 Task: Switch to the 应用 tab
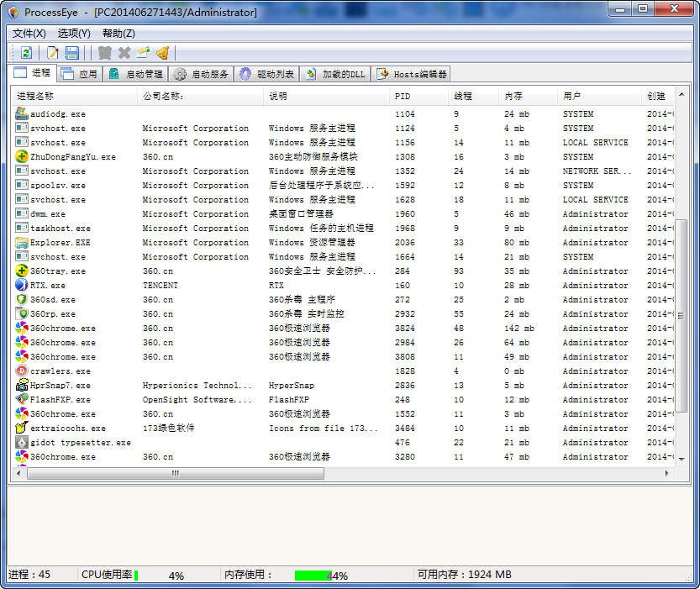click(x=80, y=74)
